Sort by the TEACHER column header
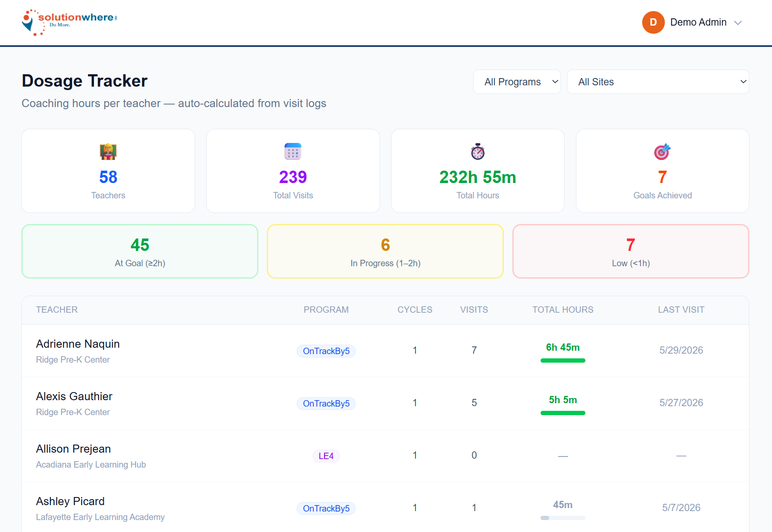772x532 pixels. pyautogui.click(x=57, y=310)
